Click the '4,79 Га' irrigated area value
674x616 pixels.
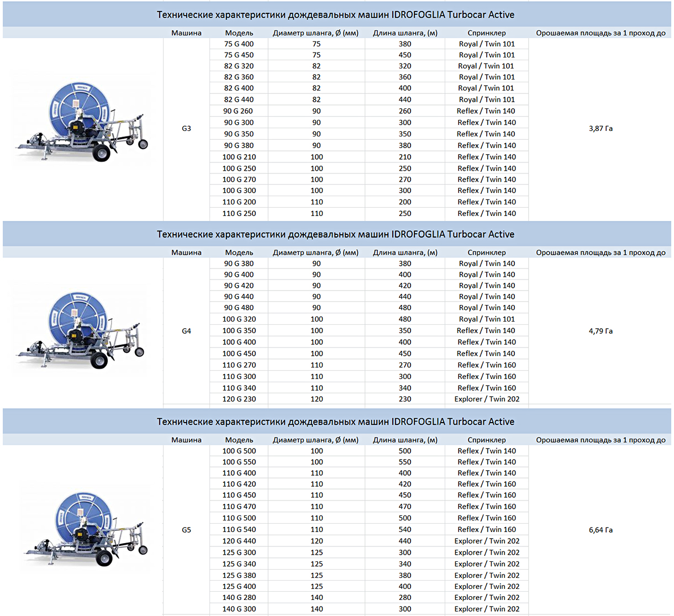[x=601, y=331]
